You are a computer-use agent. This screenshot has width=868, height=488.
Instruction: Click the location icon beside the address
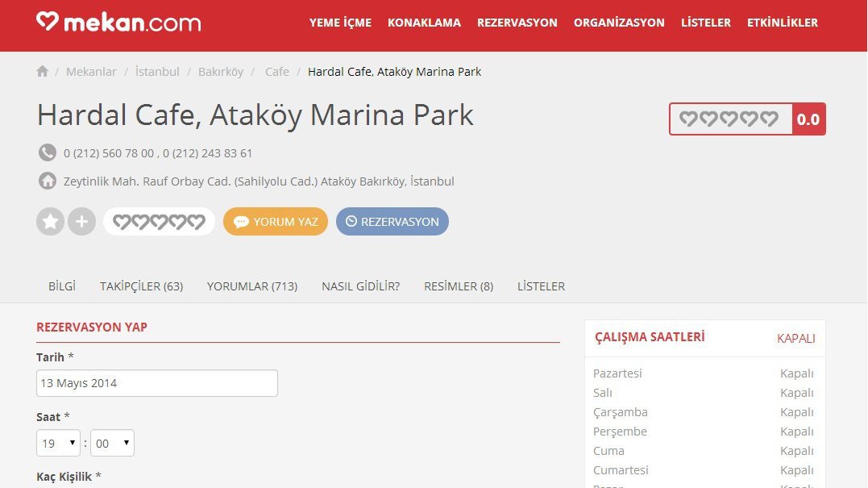[47, 181]
